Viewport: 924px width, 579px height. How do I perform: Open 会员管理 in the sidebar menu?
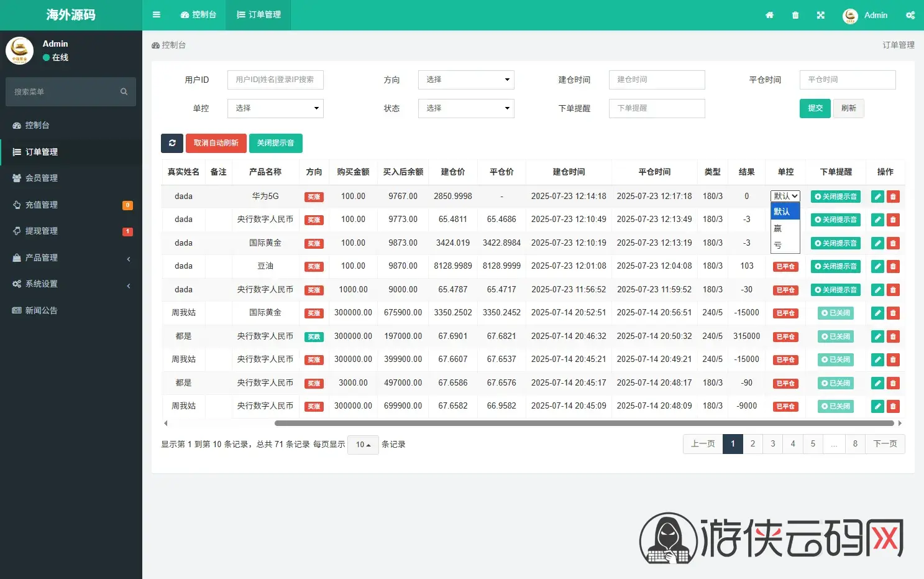(71, 178)
